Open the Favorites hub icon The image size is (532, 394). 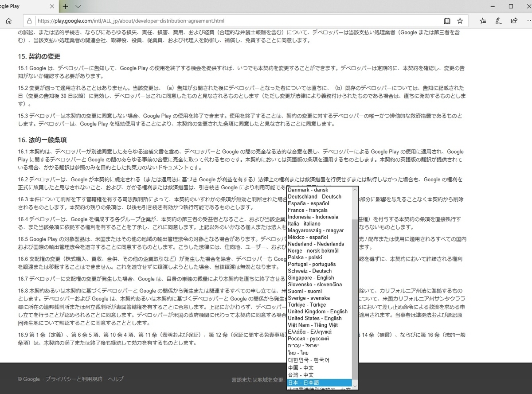click(483, 21)
